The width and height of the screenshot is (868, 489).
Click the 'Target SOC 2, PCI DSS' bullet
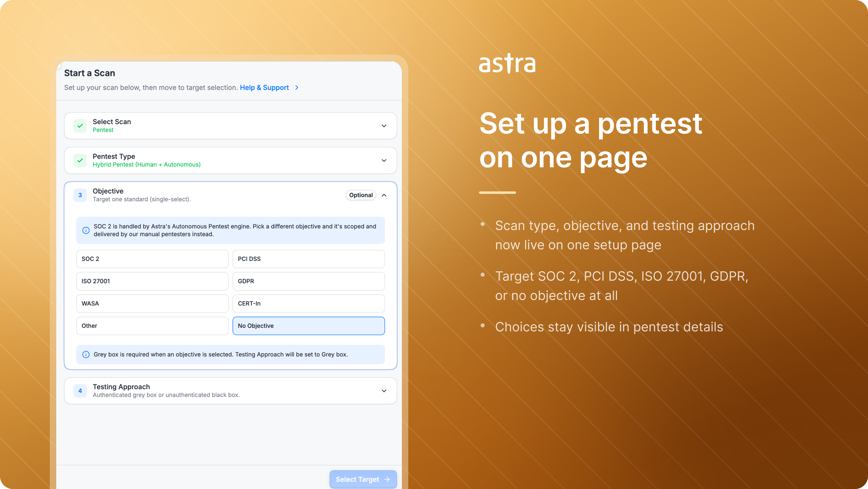pyautogui.click(x=622, y=286)
